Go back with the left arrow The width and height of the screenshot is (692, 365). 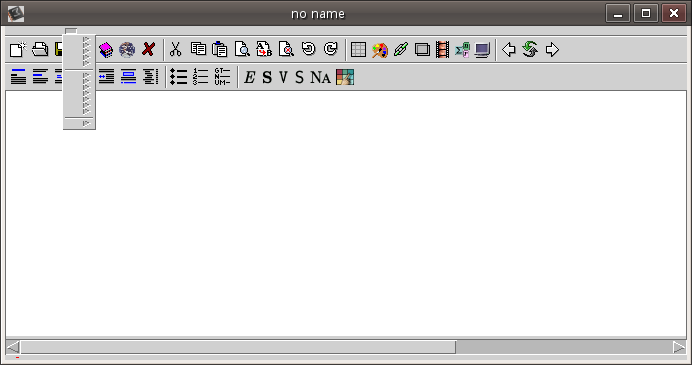coord(509,49)
